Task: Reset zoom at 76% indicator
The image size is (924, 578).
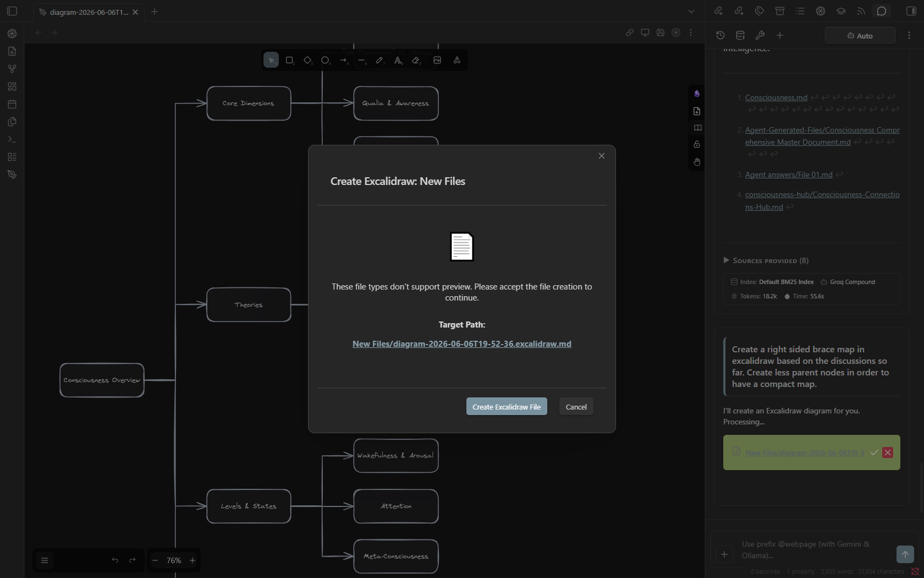Action: point(174,560)
